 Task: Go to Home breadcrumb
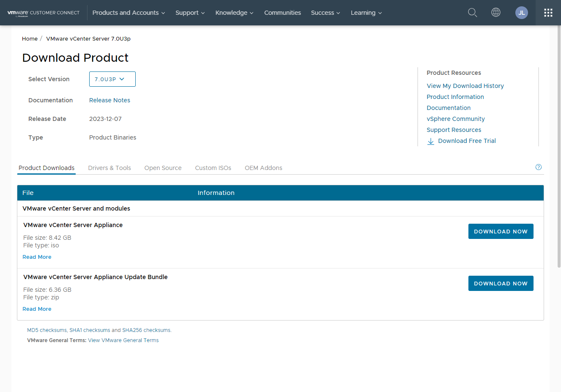coord(30,38)
